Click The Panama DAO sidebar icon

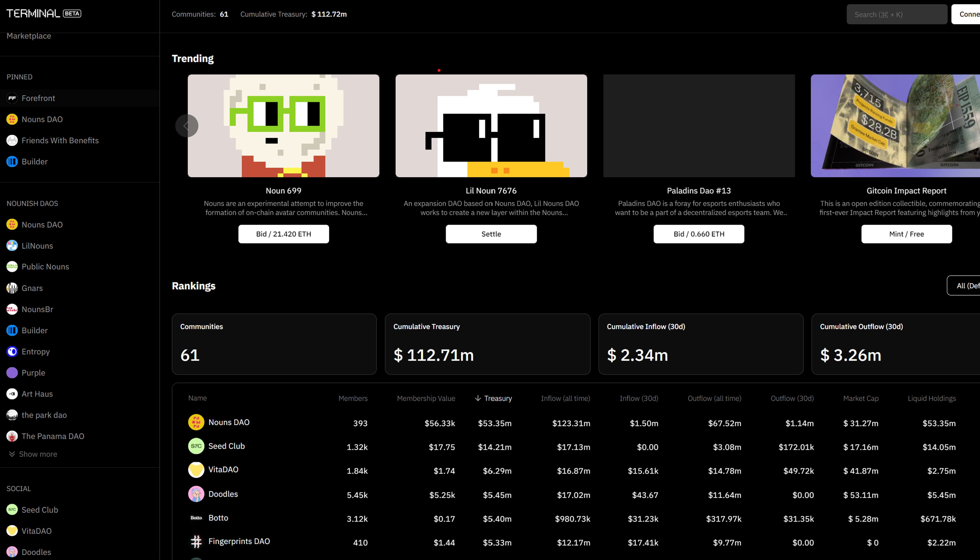pyautogui.click(x=12, y=436)
